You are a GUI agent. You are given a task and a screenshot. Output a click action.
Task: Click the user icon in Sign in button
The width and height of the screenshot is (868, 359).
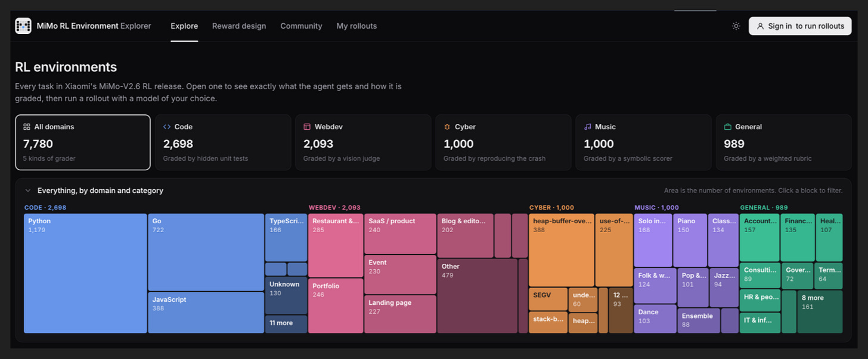click(760, 26)
